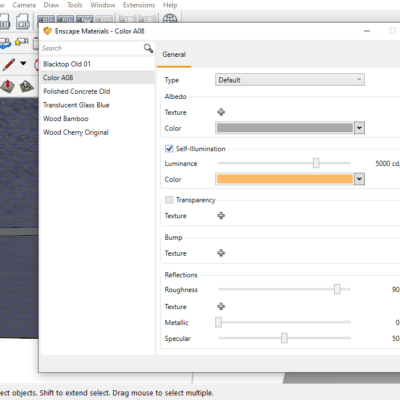
Task: Open the Tools menu
Action: (75, 5)
